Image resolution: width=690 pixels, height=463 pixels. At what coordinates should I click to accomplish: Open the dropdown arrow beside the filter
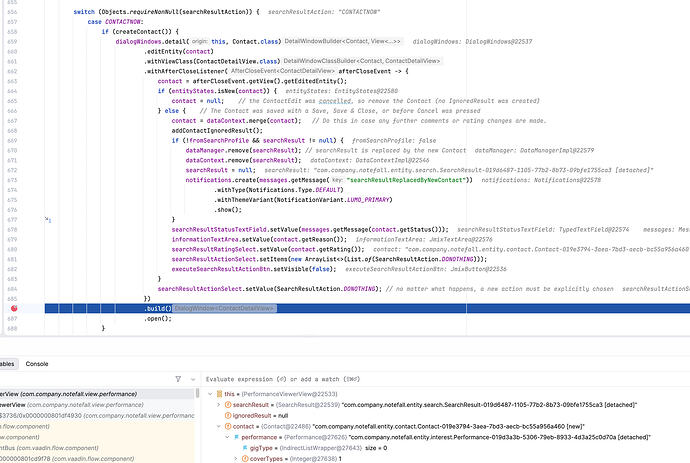pyautogui.click(x=193, y=379)
